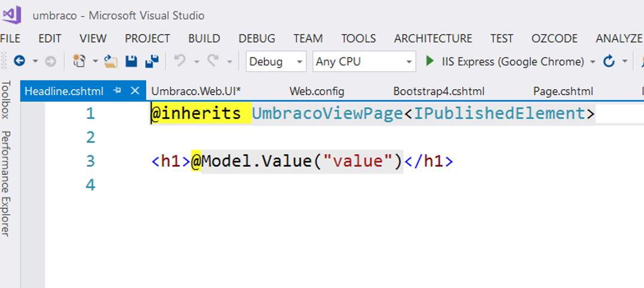Click the closing </h1> tag

(429, 161)
